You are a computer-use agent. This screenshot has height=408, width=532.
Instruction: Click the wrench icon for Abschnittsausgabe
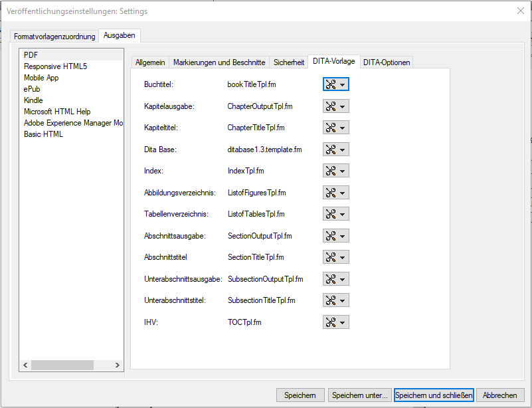(332, 235)
